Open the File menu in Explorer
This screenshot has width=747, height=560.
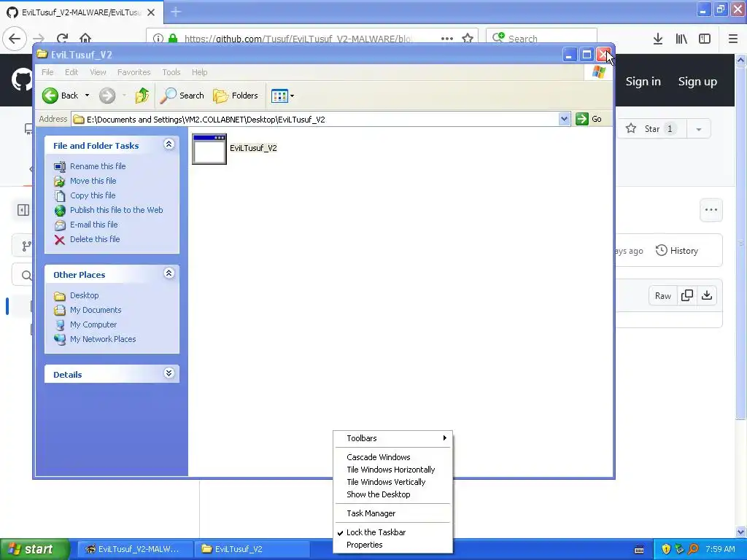point(47,72)
